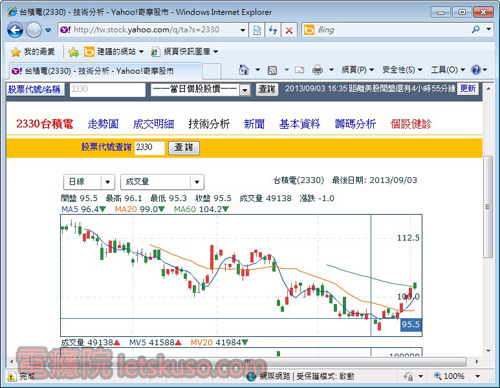Click the Compatibility View icon
Image resolution: width=500 pixels, height=388 pixels.
[257, 30]
